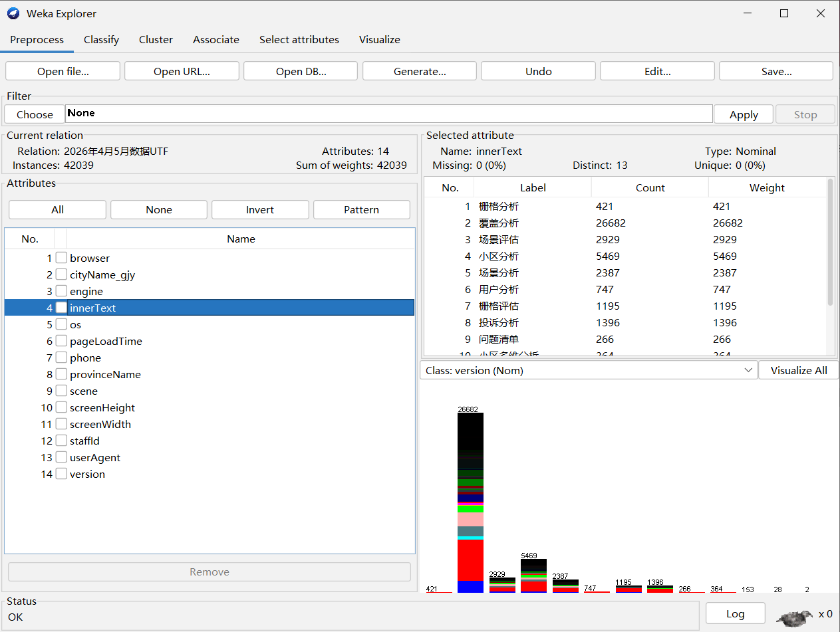Open the Cluster tab
The height and width of the screenshot is (632, 840).
pos(156,40)
